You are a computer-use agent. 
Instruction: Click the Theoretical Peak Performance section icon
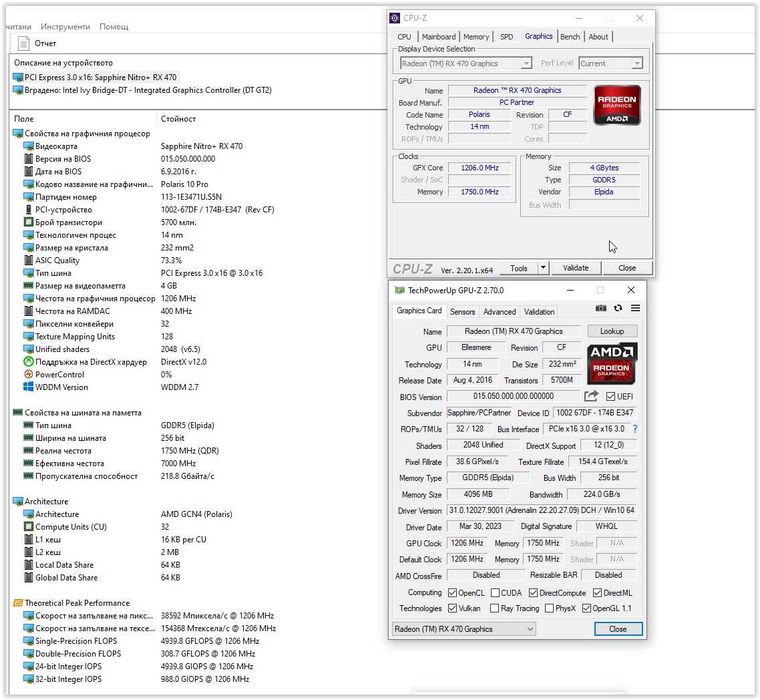coord(18,603)
